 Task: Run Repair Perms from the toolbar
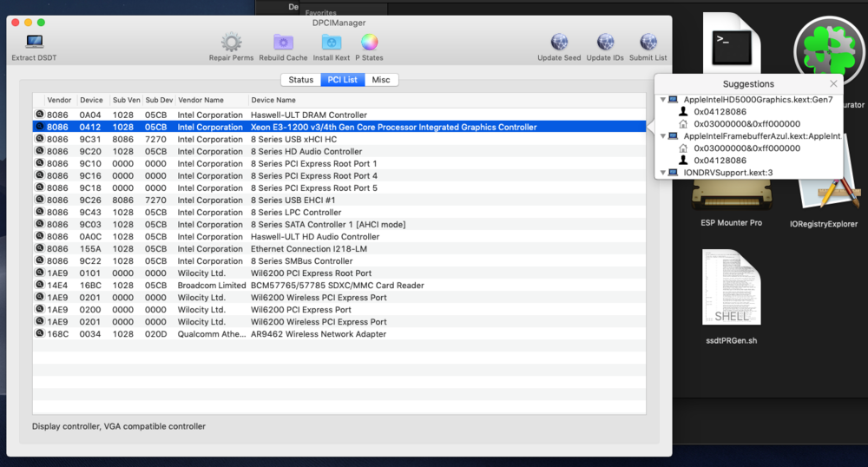(x=232, y=42)
